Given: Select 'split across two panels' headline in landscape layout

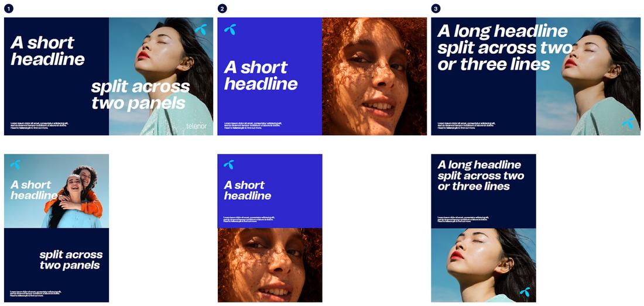Looking at the screenshot, I should [x=141, y=95].
